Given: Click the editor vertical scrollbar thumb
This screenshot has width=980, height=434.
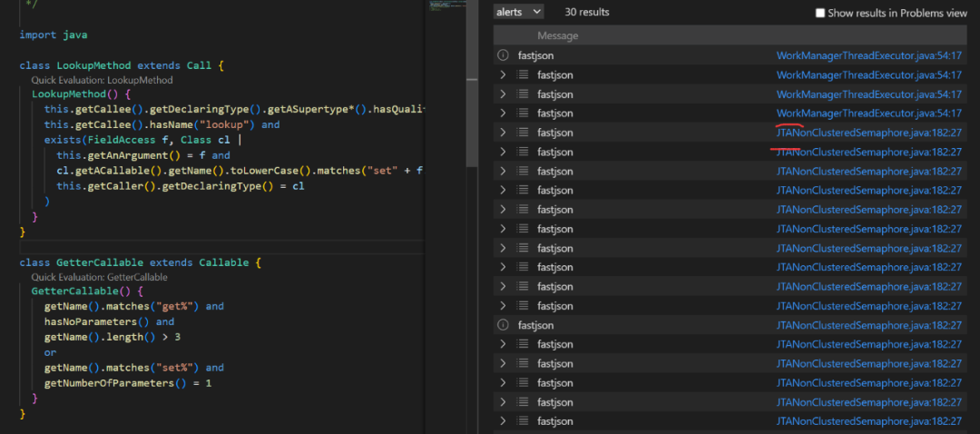Looking at the screenshot, I should tap(472, 82).
